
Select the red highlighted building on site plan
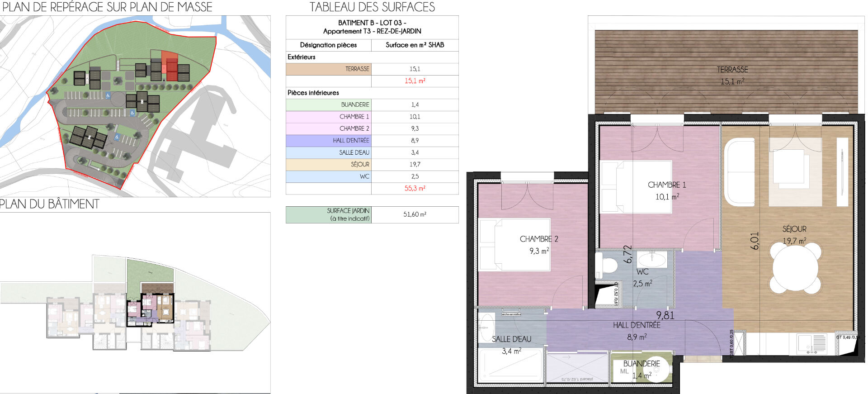click(x=170, y=68)
